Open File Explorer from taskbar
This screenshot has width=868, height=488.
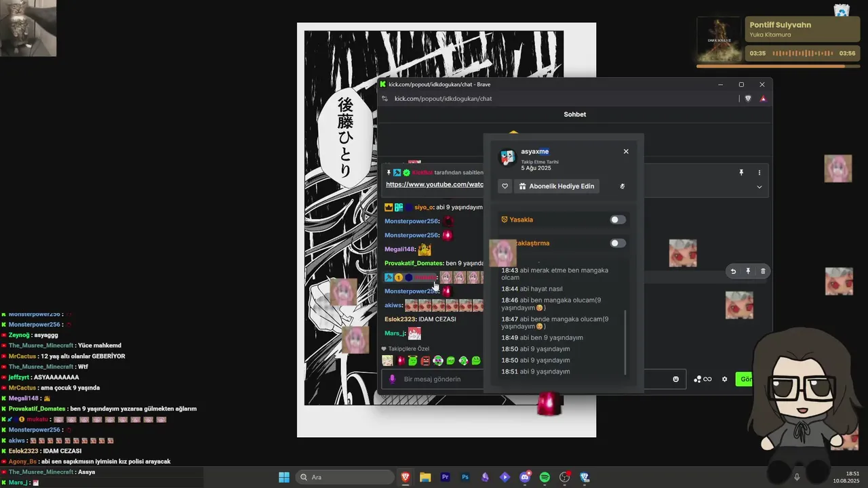click(x=425, y=477)
